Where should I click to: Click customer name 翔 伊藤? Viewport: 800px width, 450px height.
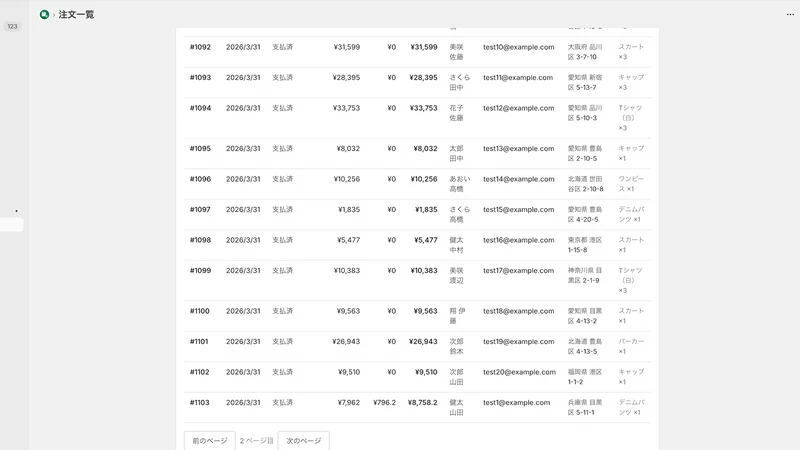click(457, 316)
